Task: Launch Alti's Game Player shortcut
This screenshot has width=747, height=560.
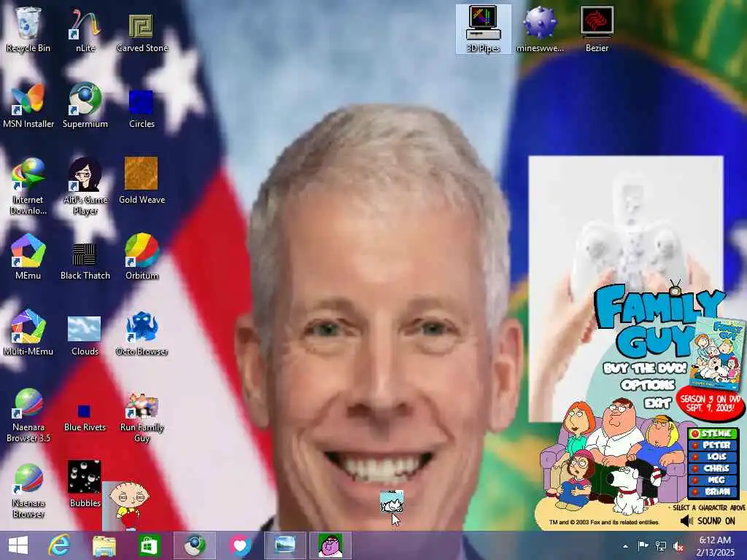Action: [x=85, y=186]
